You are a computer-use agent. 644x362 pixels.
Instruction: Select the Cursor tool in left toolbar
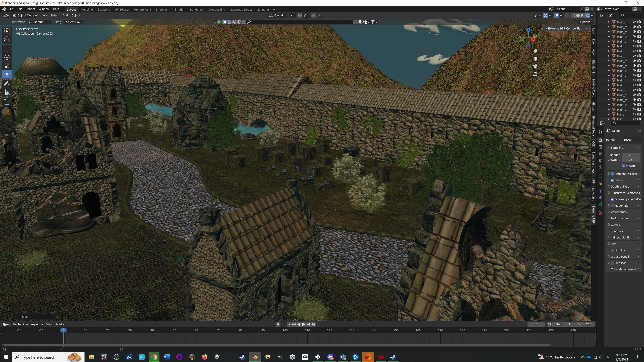[x=7, y=40]
